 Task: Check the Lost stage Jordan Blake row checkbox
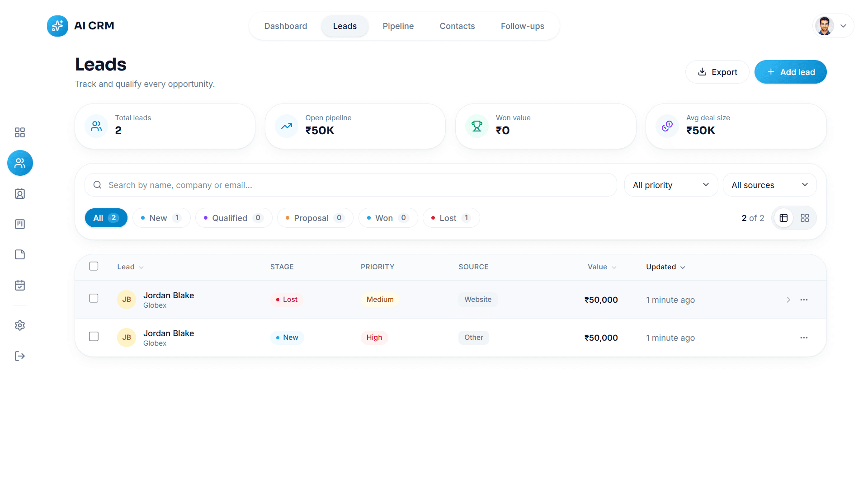[x=94, y=298]
